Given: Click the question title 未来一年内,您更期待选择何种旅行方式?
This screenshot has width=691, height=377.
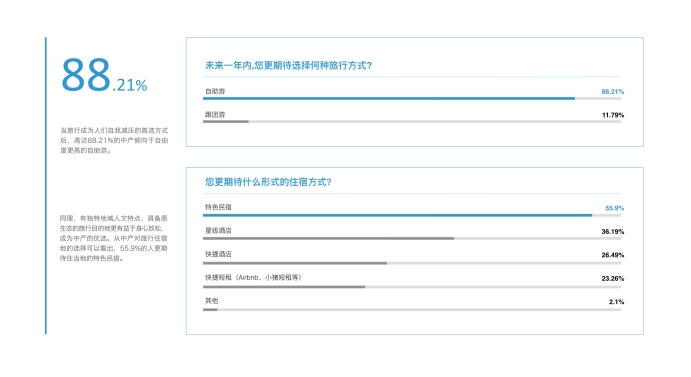Looking at the screenshot, I should pyautogui.click(x=289, y=65).
